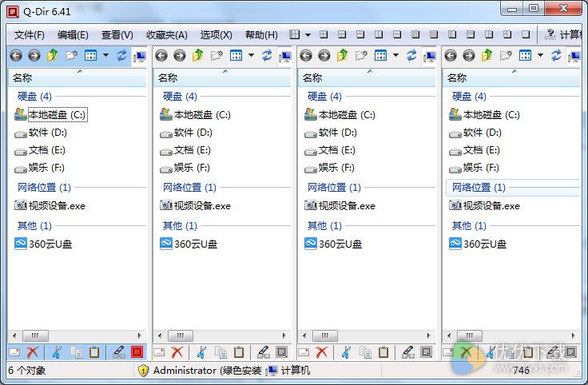The width and height of the screenshot is (588, 385).
Task: Paste from clipboard in second pane
Action: [239, 352]
